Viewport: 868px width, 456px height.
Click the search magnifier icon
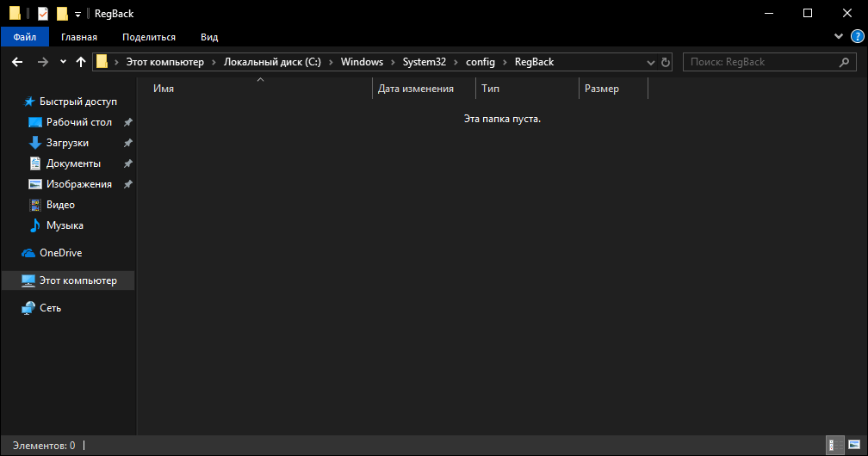844,62
